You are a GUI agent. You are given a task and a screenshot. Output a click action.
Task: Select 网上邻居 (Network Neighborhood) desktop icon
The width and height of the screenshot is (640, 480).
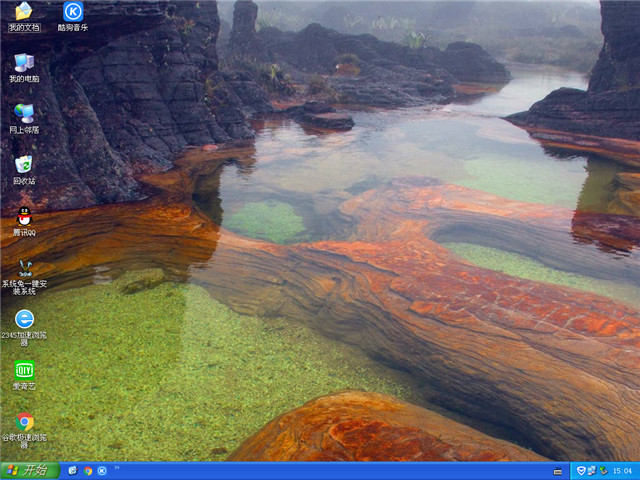(x=24, y=113)
